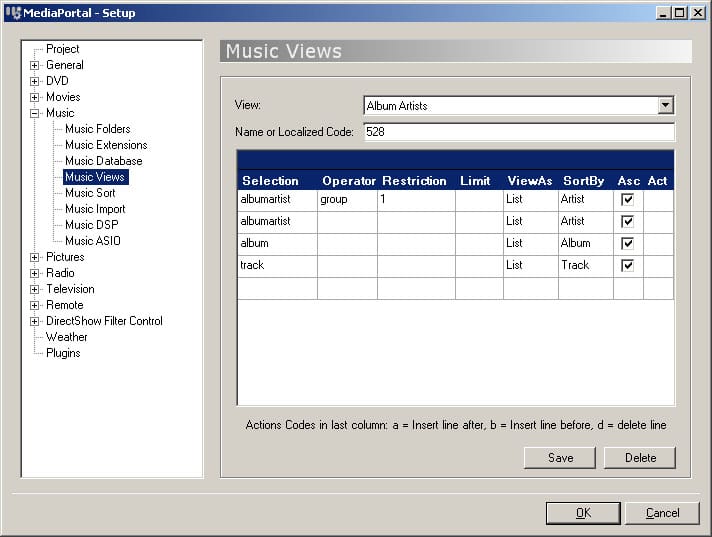712x537 pixels.
Task: Open the Music Folders section
Action: coord(98,129)
